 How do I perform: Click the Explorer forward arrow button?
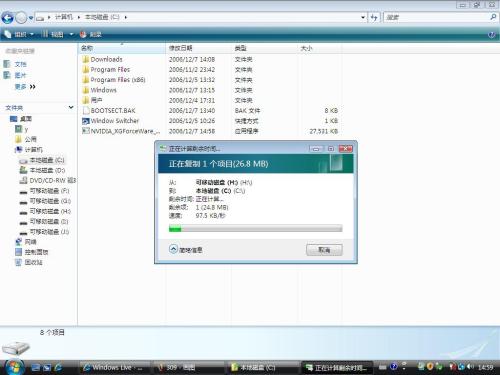(21, 18)
